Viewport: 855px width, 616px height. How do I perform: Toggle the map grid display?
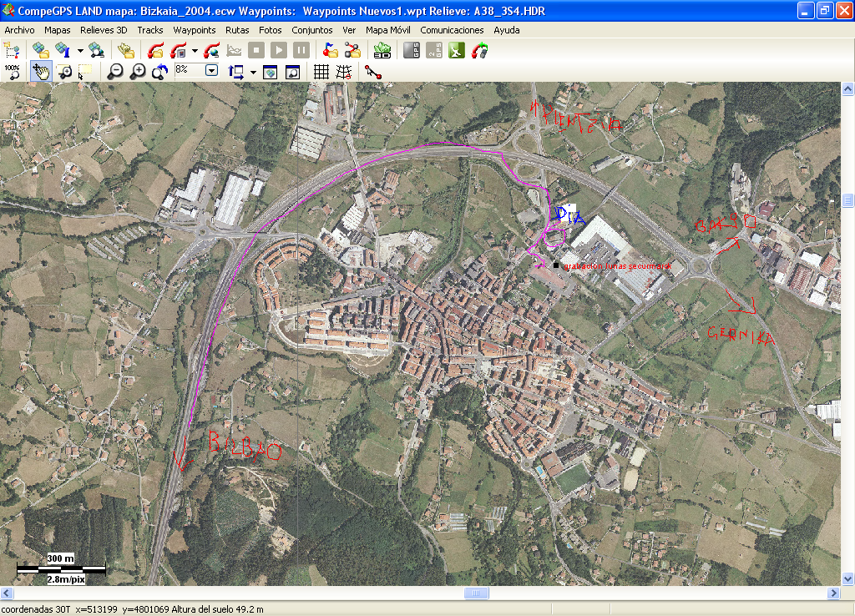tap(321, 72)
